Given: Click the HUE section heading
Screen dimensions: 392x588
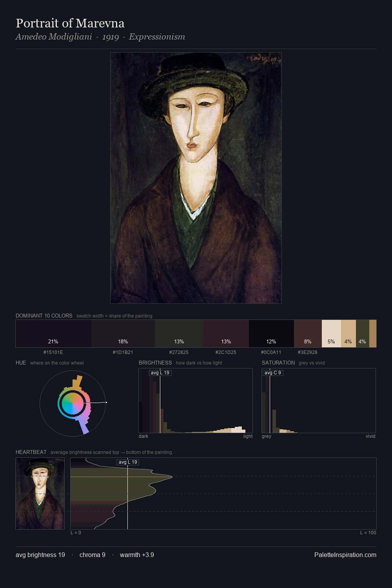Looking at the screenshot, I should click(x=21, y=363).
